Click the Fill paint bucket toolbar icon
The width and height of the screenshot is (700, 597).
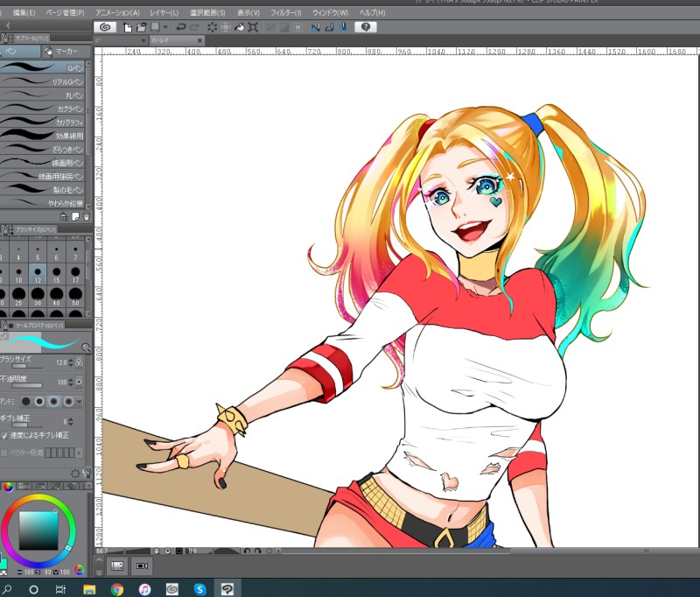[240, 27]
